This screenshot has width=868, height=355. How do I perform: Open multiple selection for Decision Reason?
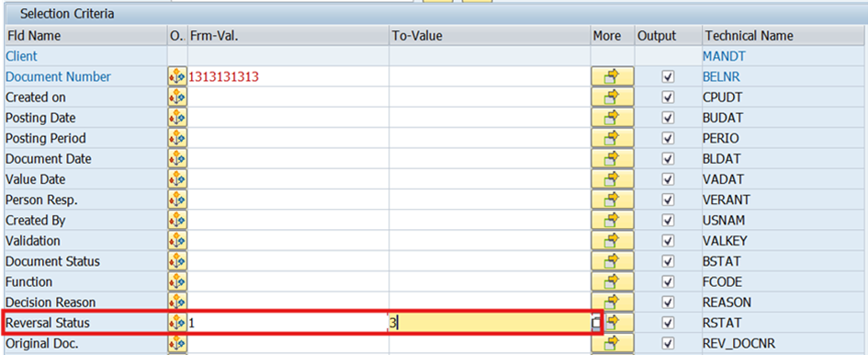(613, 302)
